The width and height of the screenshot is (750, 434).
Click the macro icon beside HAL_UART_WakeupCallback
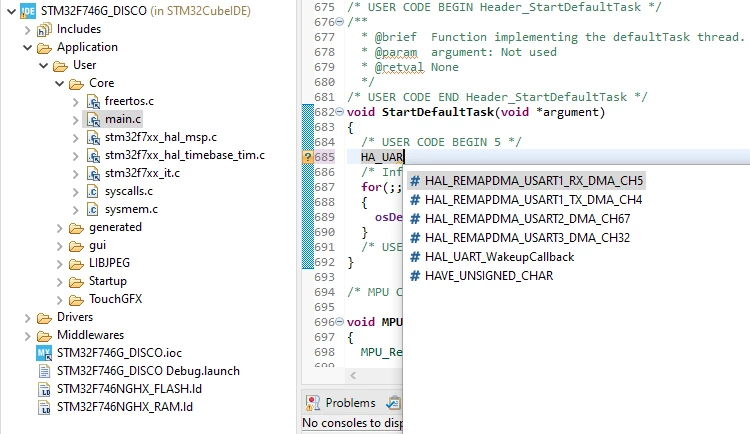pos(415,257)
